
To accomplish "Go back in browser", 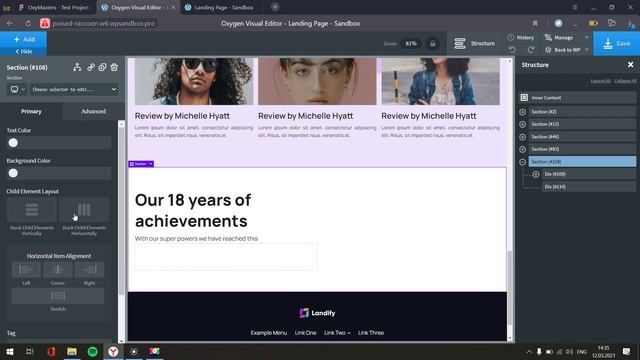I will tap(10, 23).
